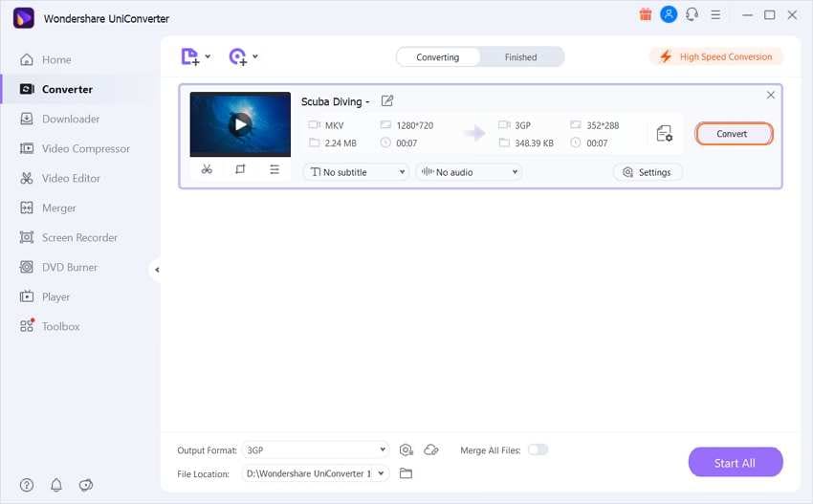Click the Add Files icon
The width and height of the screenshot is (813, 504).
click(x=190, y=56)
